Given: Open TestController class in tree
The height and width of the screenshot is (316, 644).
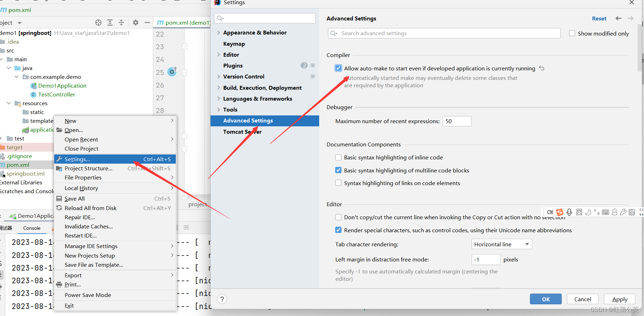Looking at the screenshot, I should click(57, 95).
